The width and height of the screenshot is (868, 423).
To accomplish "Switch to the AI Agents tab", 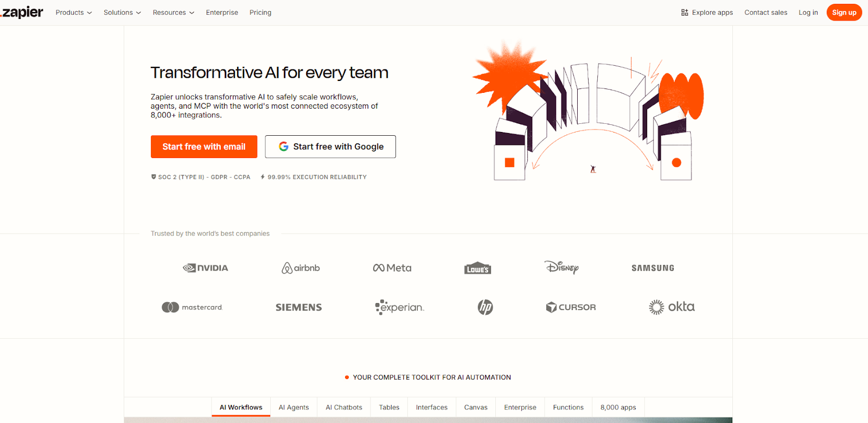I will point(293,407).
